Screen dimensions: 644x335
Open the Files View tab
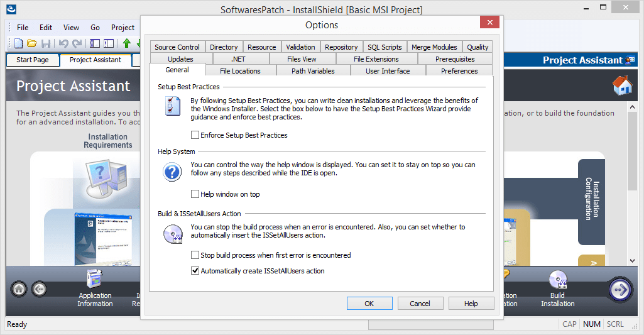coord(302,59)
